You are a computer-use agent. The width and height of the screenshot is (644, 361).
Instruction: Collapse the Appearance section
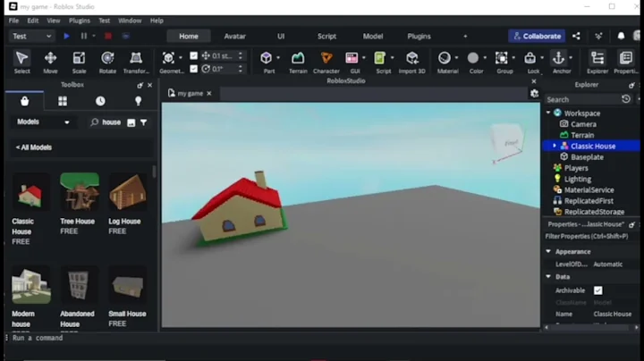[x=548, y=251]
